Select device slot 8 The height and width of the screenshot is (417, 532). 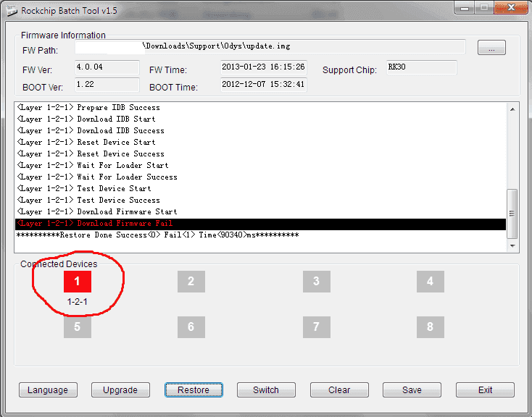(x=431, y=327)
